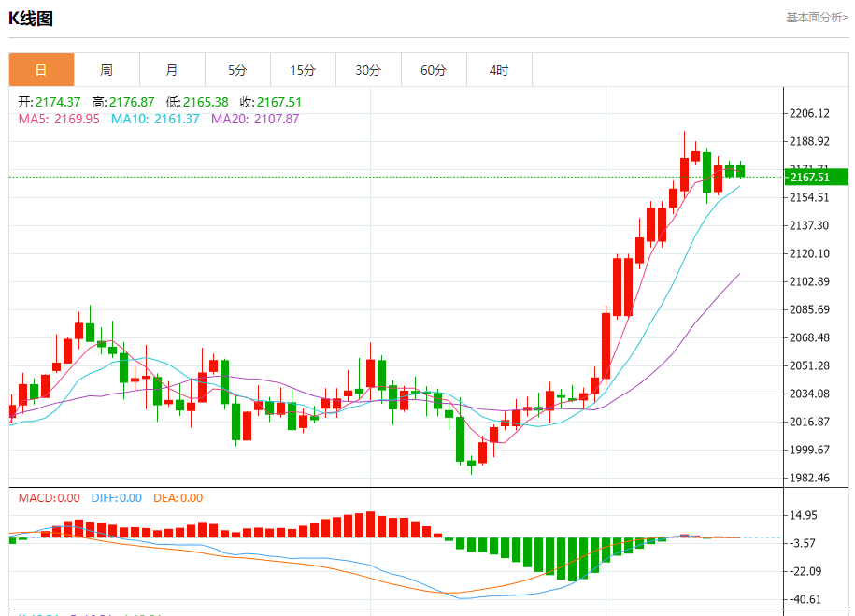Viewport: 855px width, 616px height.
Task: Select the 日 daily chart tab
Action: point(41,70)
